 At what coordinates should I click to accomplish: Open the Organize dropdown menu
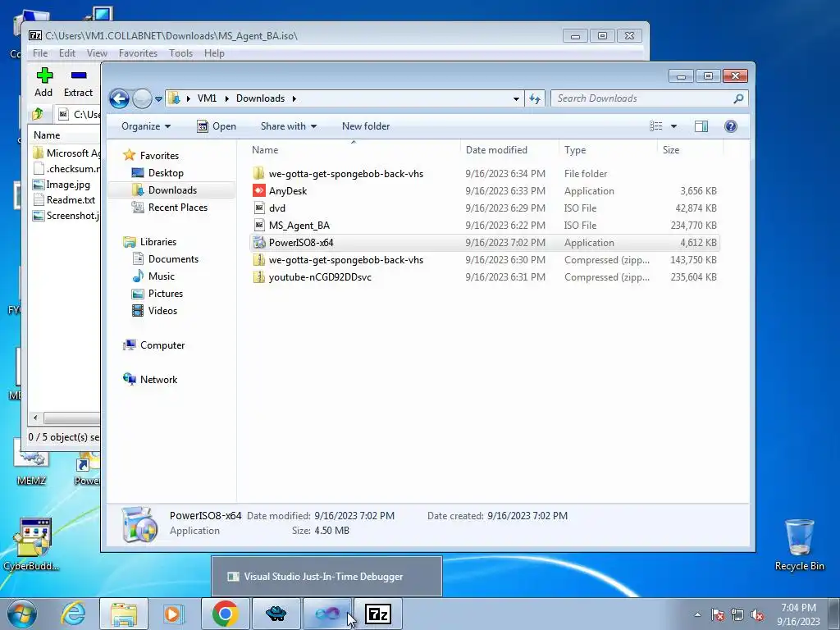(146, 126)
